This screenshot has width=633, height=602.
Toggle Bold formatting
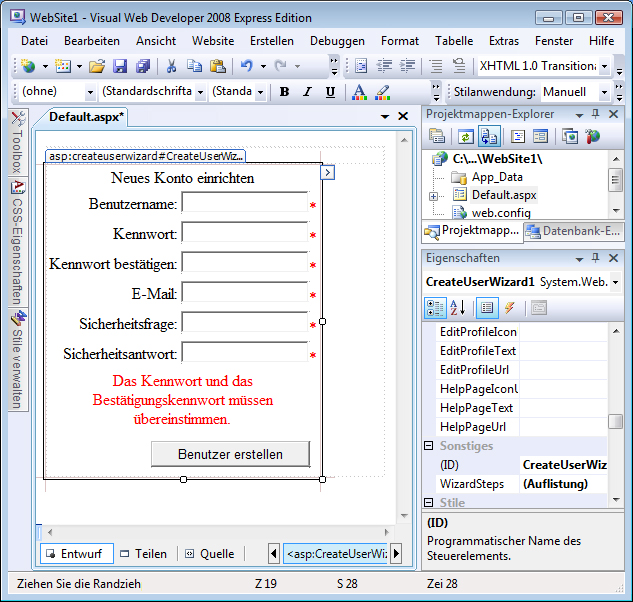[284, 92]
